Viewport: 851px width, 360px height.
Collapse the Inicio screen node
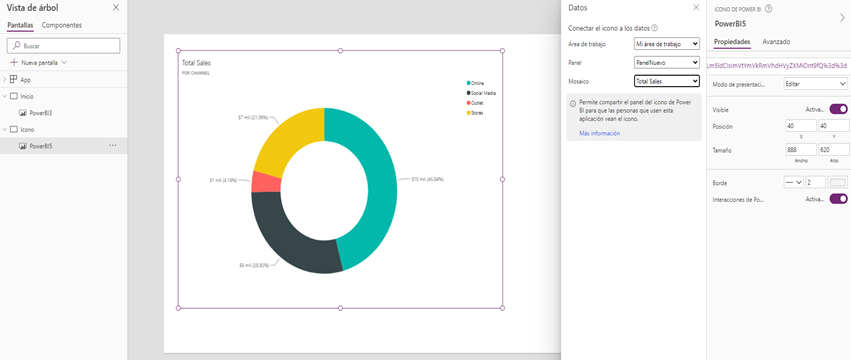pyautogui.click(x=5, y=96)
